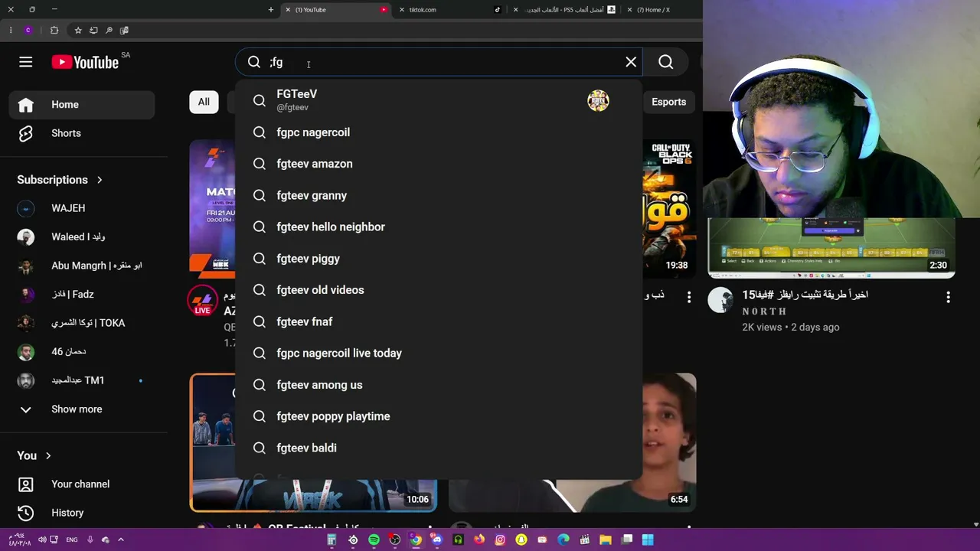Open Calculator from the taskbar
The height and width of the screenshot is (551, 980).
[x=332, y=540]
